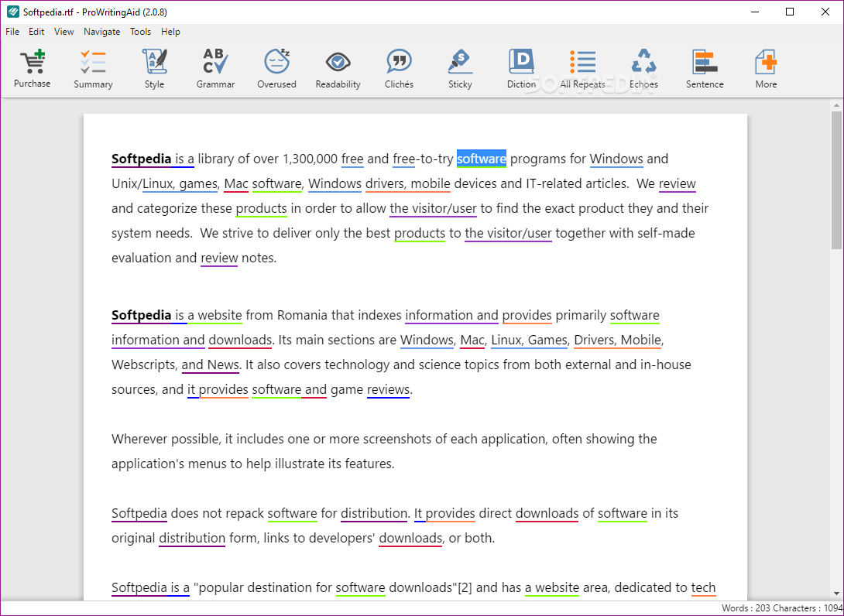Click underlined word "Webscripts,"

point(144,364)
